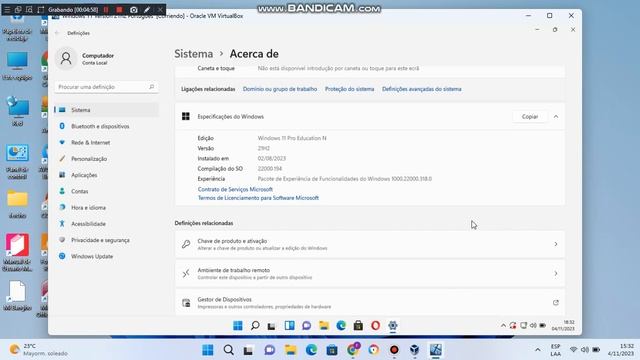Launch Opera in the guest VM taskbar

click(376, 325)
